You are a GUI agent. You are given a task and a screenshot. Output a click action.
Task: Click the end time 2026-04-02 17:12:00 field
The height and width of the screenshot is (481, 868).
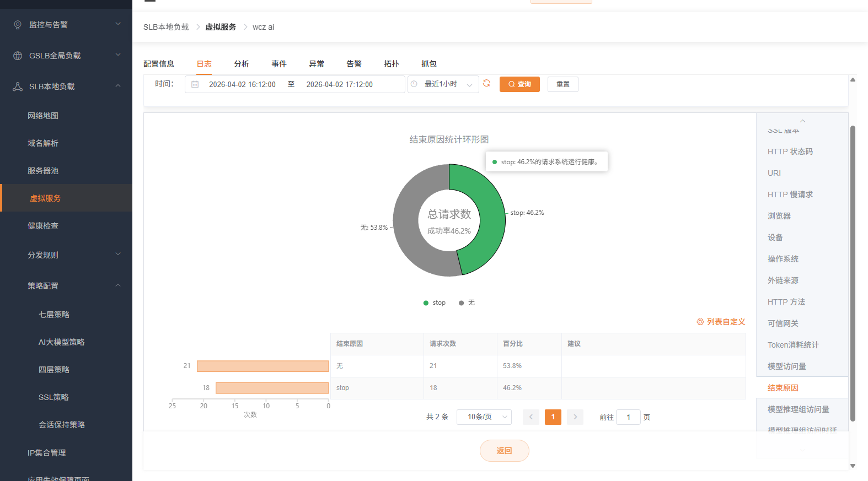point(340,84)
